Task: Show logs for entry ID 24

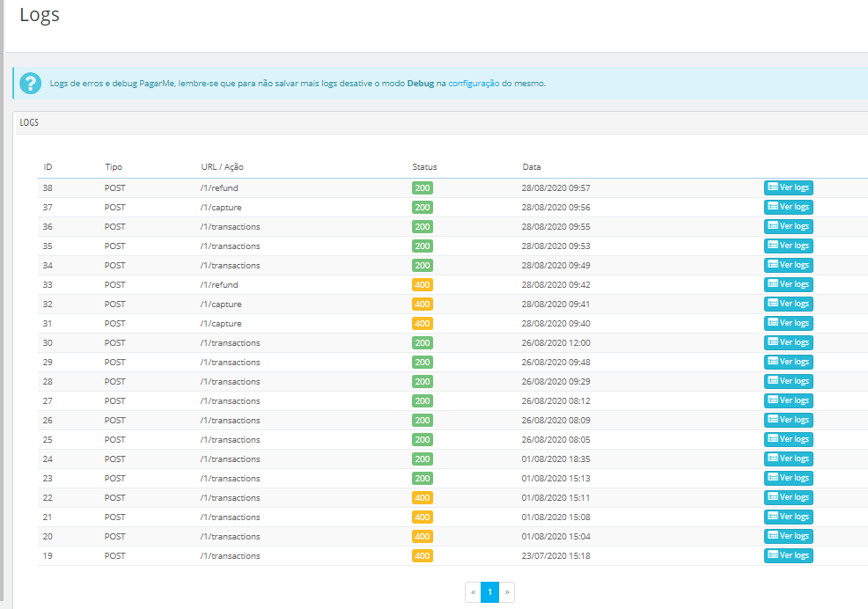Action: coord(788,459)
